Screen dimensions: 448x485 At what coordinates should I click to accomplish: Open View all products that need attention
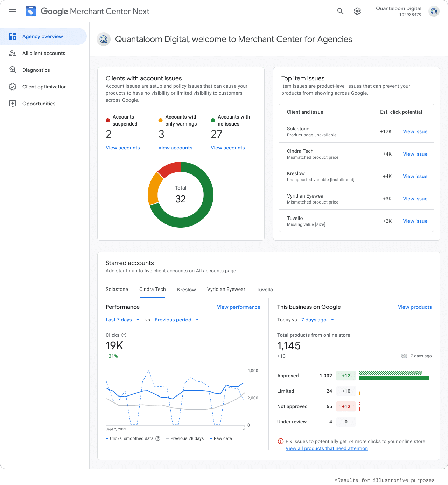(x=327, y=448)
